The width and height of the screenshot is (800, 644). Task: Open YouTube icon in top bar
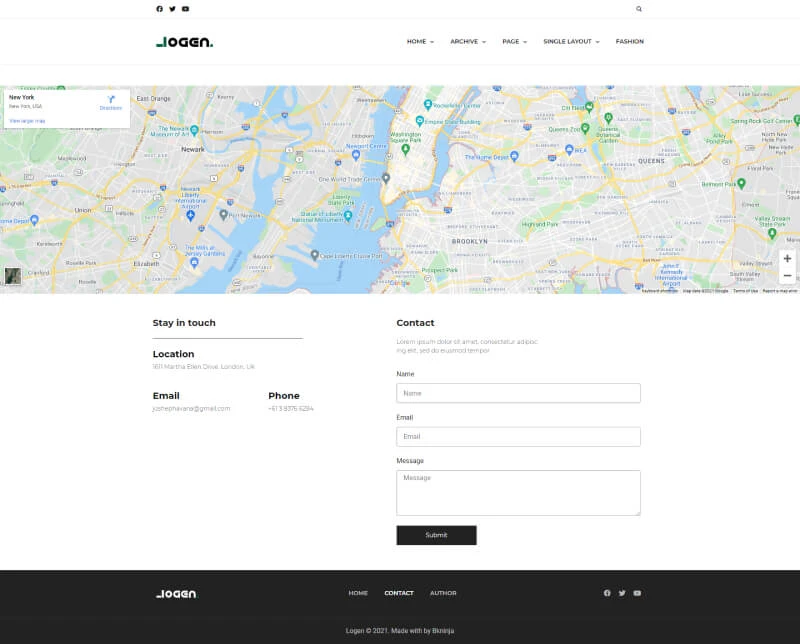coord(185,9)
